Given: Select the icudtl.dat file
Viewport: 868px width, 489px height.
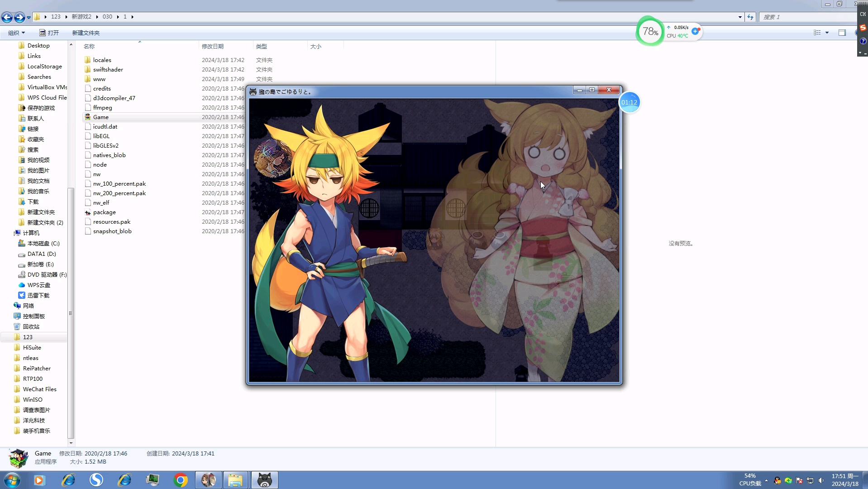Looking at the screenshot, I should 105,127.
